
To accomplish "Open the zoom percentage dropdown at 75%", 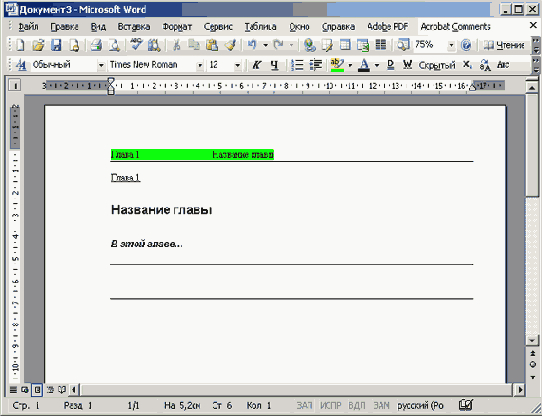I will [x=451, y=45].
